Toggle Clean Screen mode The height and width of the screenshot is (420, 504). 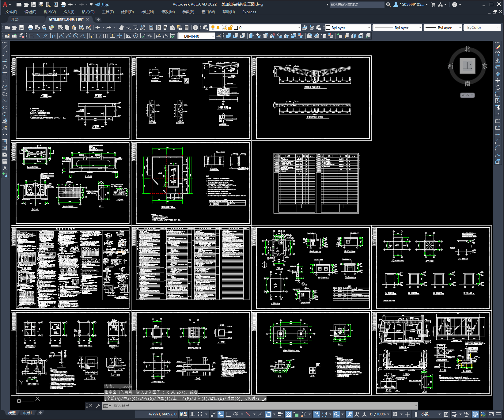[x=491, y=414]
